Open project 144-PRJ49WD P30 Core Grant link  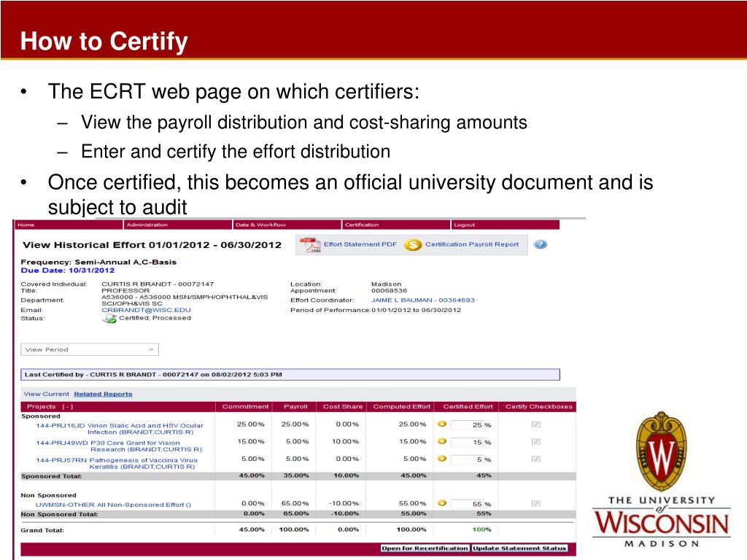click(119, 446)
